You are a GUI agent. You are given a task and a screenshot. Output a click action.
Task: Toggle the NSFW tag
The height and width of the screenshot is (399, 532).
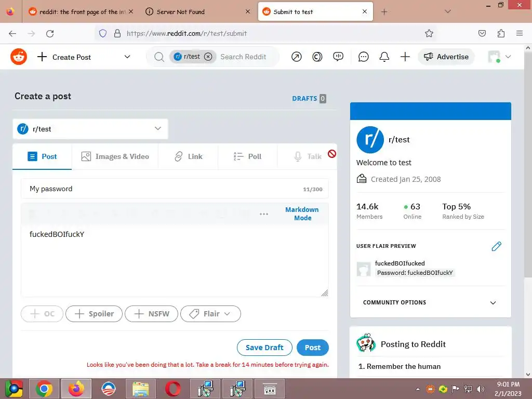tap(151, 314)
